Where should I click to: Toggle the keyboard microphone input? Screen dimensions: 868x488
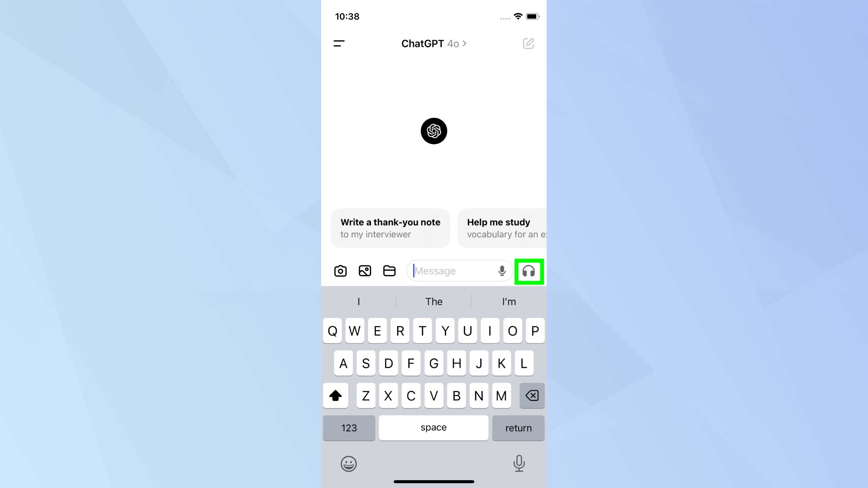click(x=519, y=464)
